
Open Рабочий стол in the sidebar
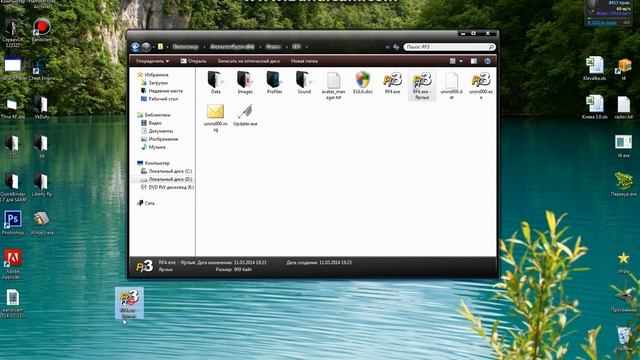click(159, 99)
